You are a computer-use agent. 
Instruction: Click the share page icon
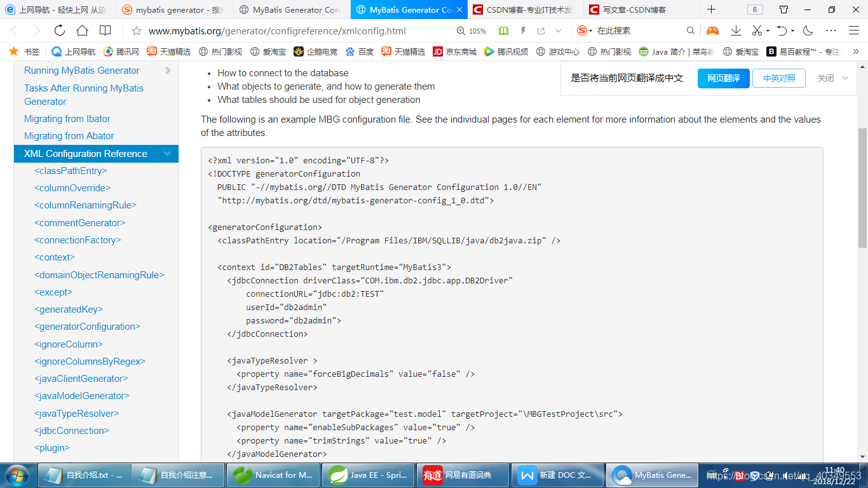(x=541, y=30)
